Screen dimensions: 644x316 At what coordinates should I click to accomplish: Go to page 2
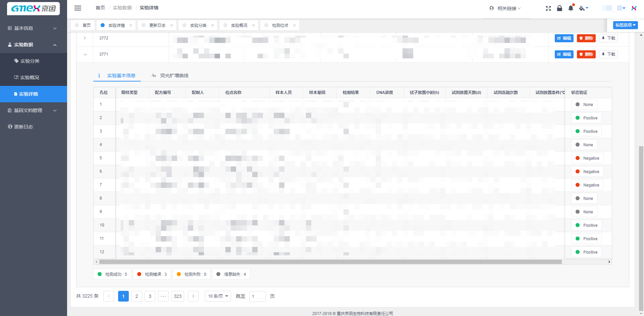tap(137, 296)
